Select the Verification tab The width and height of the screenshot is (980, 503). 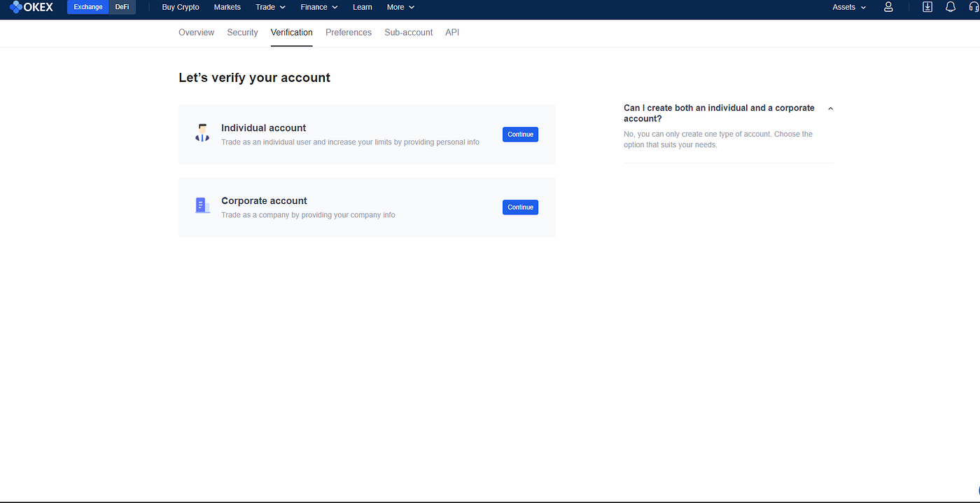(x=292, y=32)
